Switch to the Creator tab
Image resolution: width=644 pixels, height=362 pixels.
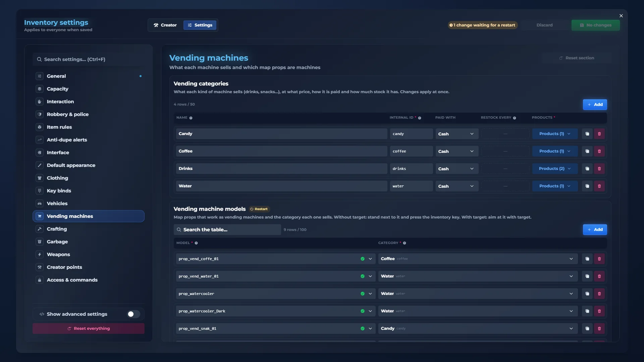(165, 25)
